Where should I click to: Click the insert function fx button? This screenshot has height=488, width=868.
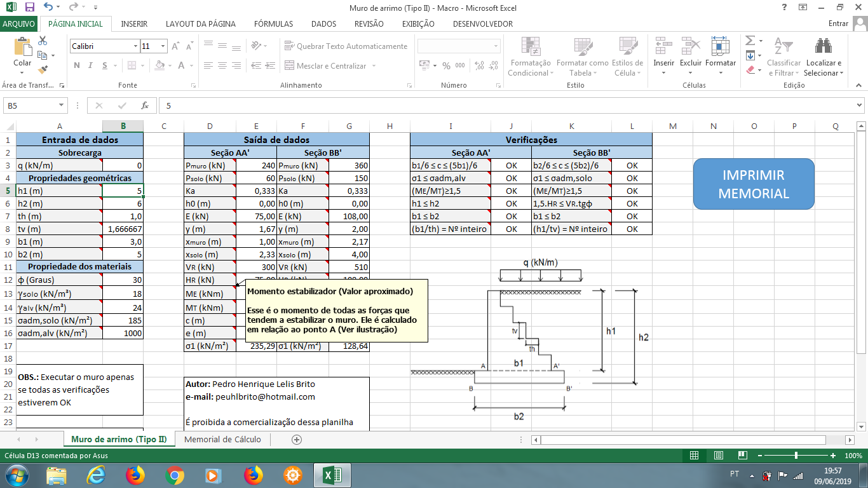point(145,105)
